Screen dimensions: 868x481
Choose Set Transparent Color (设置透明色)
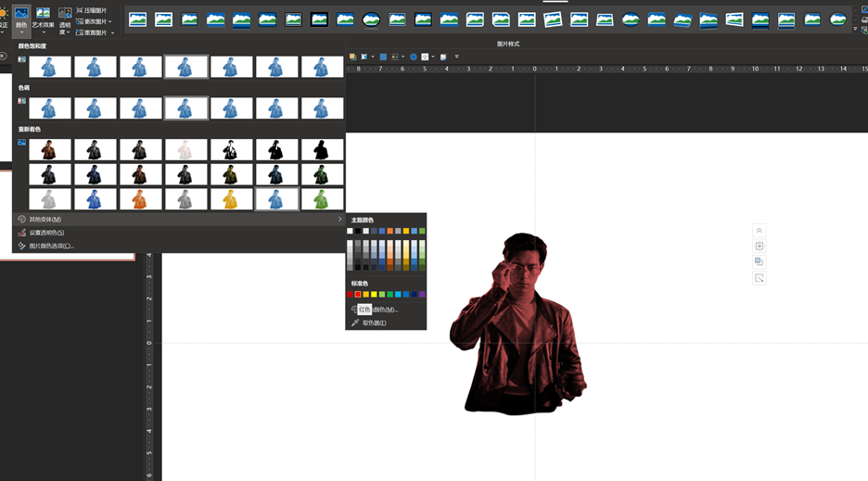(x=46, y=233)
